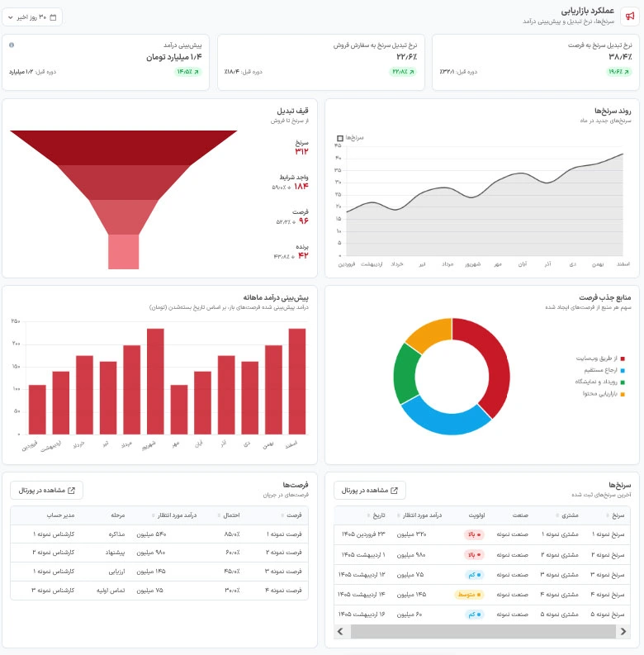Click the megaphone marketing performance icon
The height and width of the screenshot is (655, 644).
tap(629, 17)
